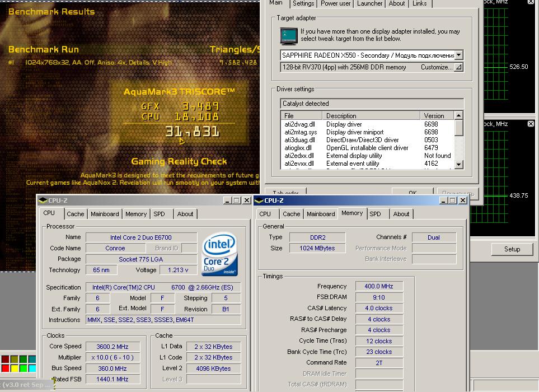Select the atioglxx.dll driver row
The height and width of the screenshot is (392, 539).
click(368, 148)
